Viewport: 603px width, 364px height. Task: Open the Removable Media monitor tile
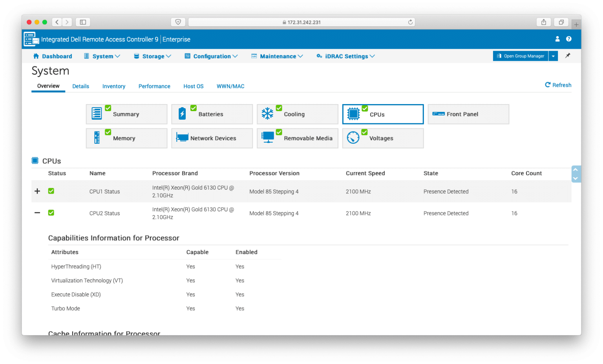tap(297, 138)
